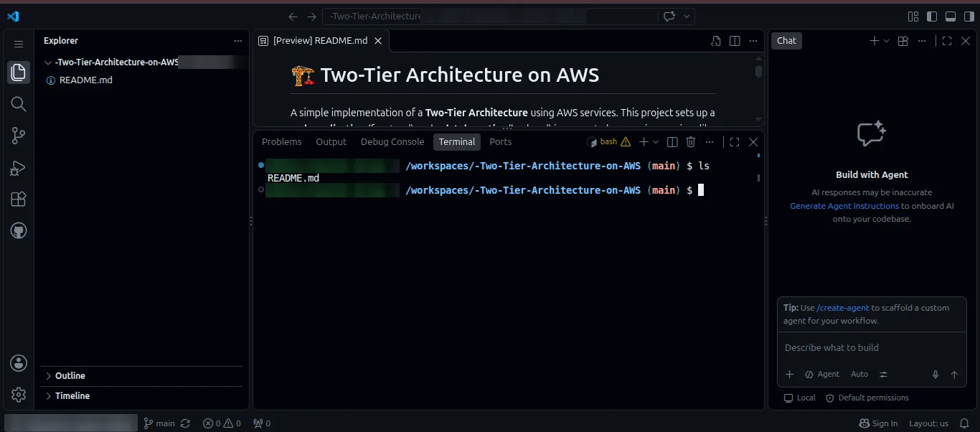Hide the terminal panel

point(753,142)
